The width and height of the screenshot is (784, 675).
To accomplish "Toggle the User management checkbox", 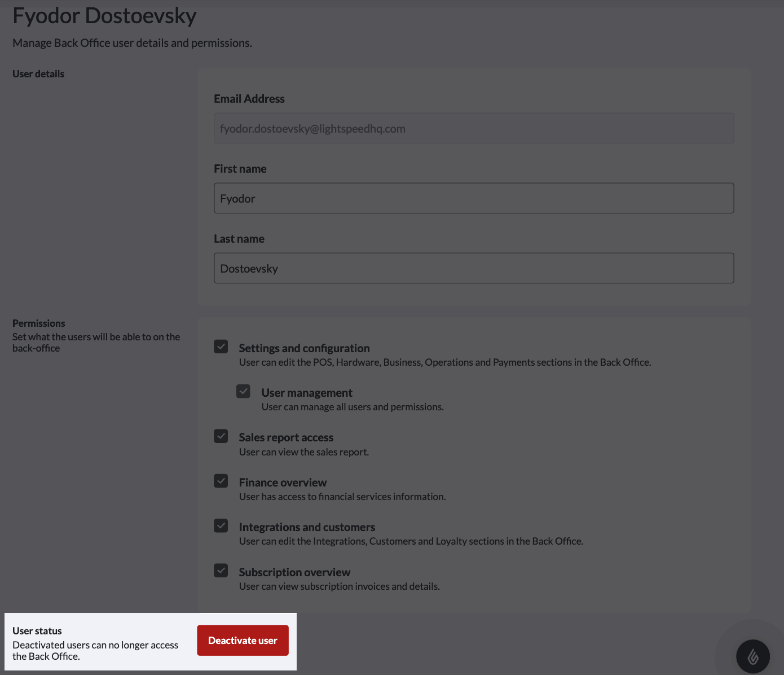I will point(243,391).
